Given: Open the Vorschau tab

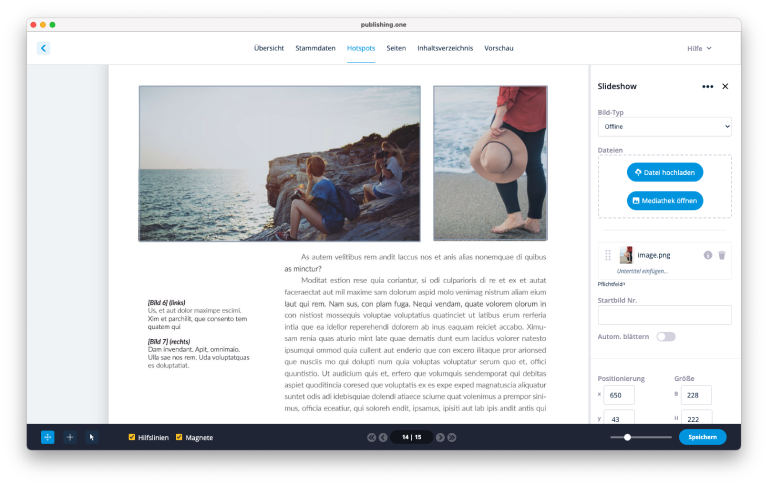Looking at the screenshot, I should [x=499, y=48].
